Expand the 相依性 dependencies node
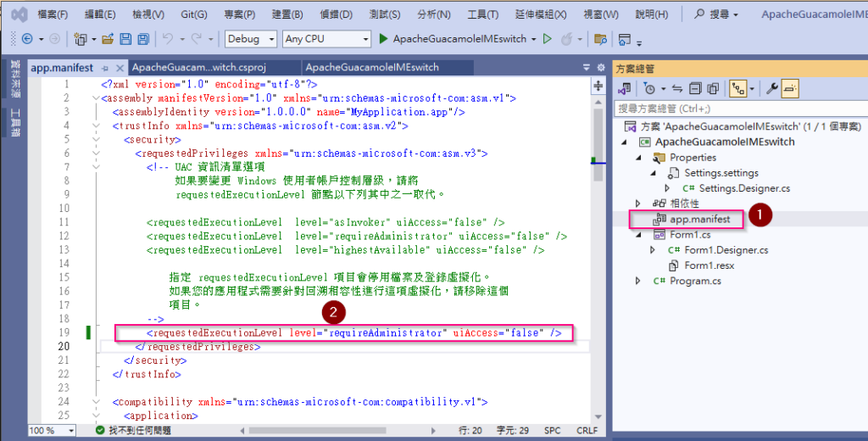868x441 pixels. (638, 204)
